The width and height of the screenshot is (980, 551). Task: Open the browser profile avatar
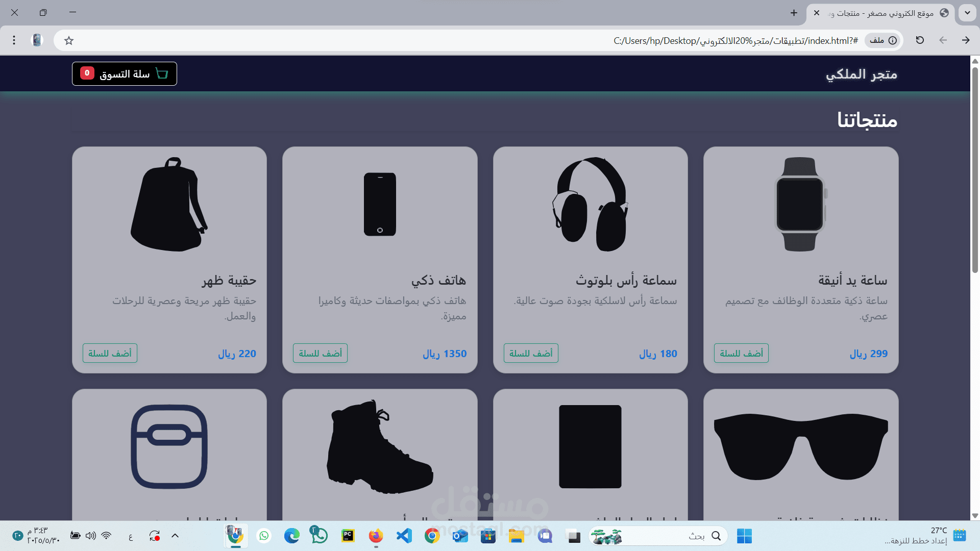pos(37,40)
